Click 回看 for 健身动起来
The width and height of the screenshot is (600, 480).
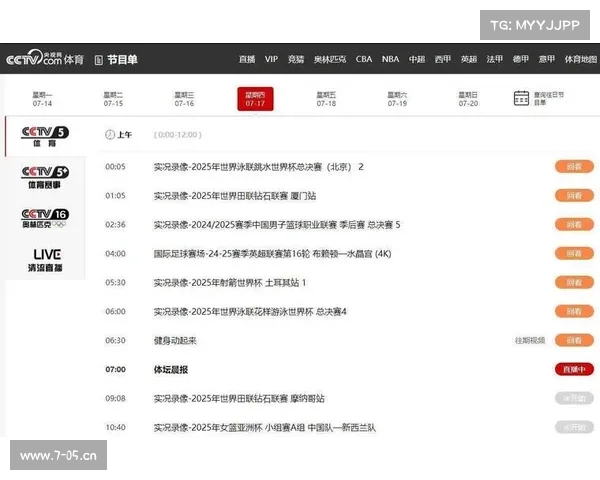574,340
